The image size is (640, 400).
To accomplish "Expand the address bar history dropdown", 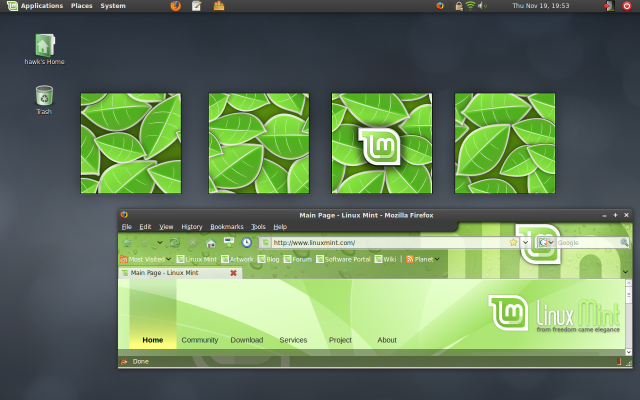I will tap(525, 242).
